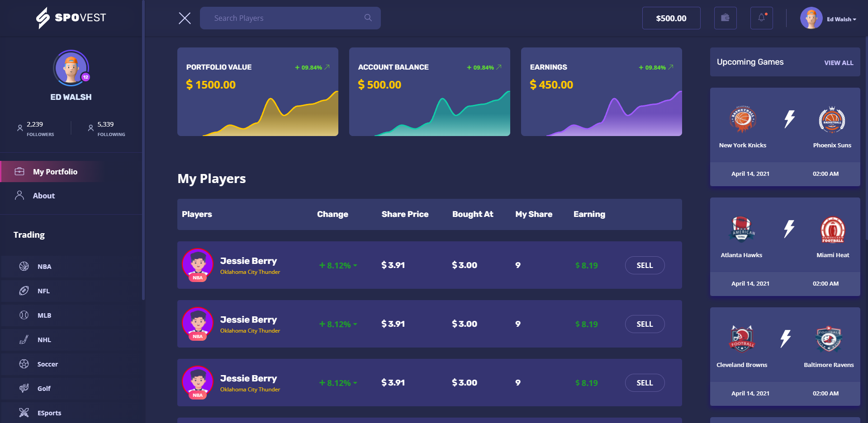Open Soccer trading category

[x=71, y=364]
